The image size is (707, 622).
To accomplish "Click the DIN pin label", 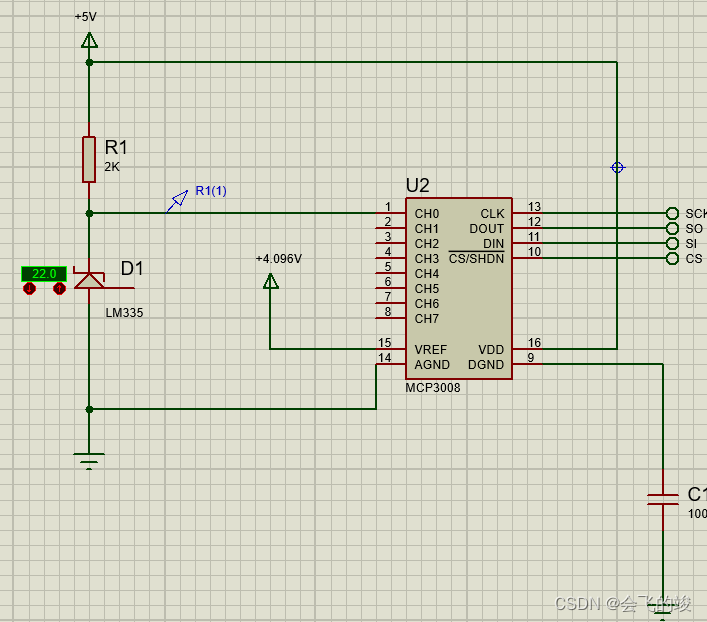I will click(493, 244).
